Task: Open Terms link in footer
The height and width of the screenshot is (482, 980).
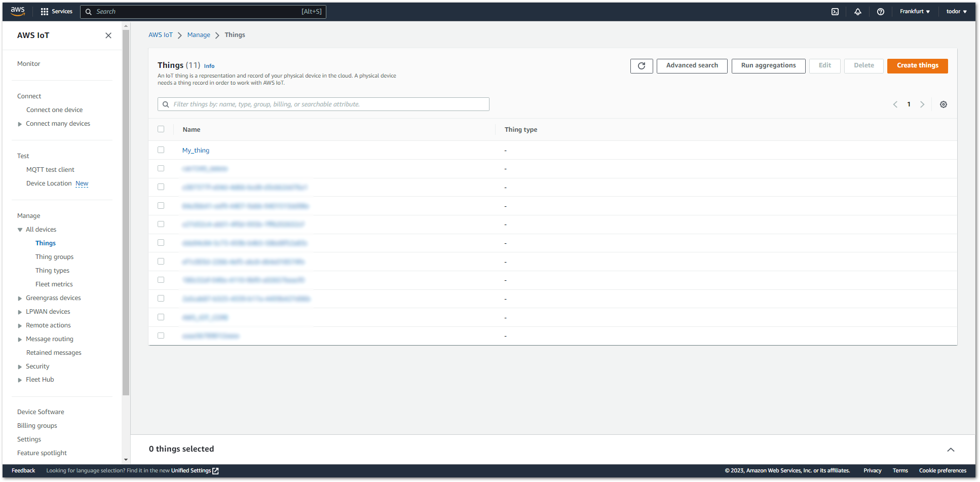Action: [x=900, y=471]
